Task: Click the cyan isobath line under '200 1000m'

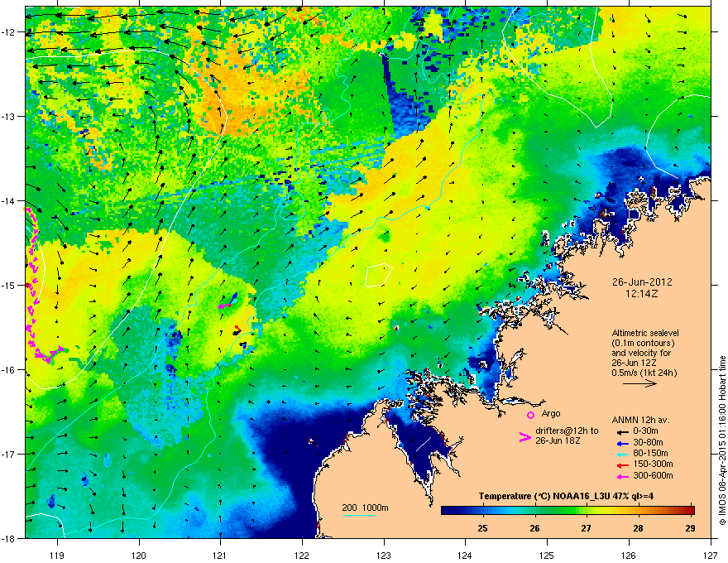Action: (359, 515)
